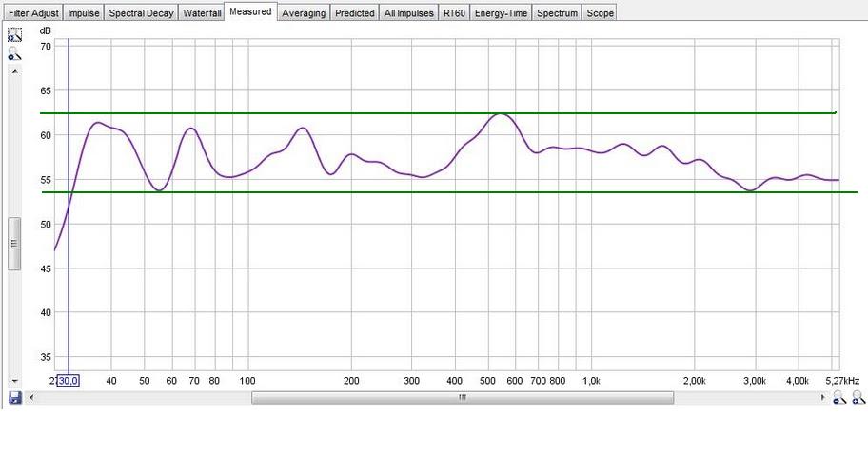Open the RT60 tab

point(454,13)
